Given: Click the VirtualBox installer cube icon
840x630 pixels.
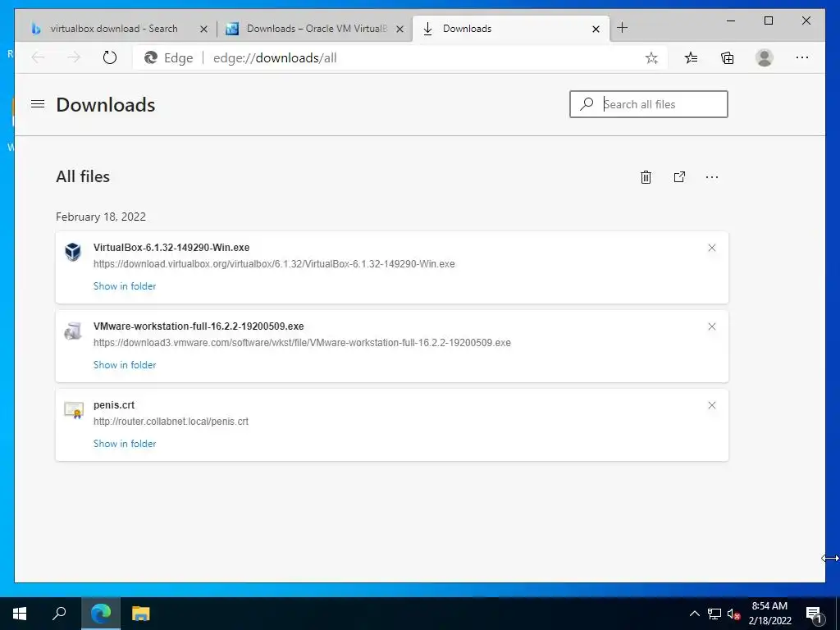Looking at the screenshot, I should pyautogui.click(x=73, y=251).
